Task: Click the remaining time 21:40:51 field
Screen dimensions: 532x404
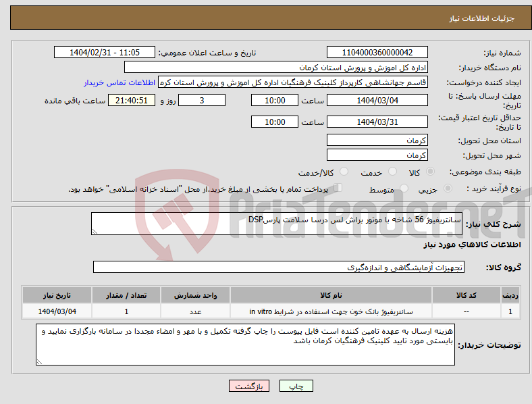Action: coord(132,100)
